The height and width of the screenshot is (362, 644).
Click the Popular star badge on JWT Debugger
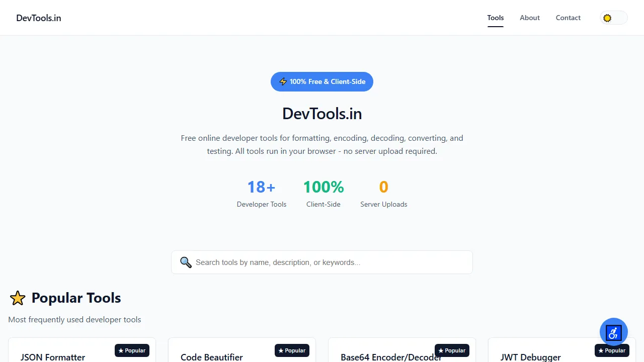pos(612,350)
